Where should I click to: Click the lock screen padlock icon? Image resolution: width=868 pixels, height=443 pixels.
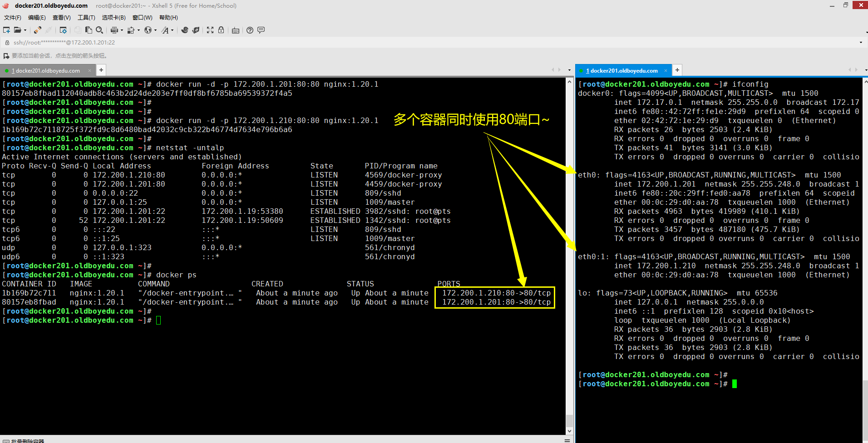[x=221, y=30]
